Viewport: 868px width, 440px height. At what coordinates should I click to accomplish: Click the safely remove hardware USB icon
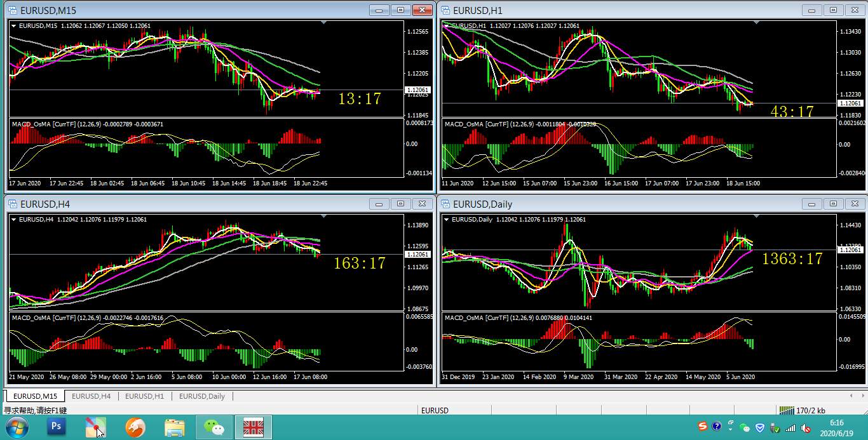pos(775,427)
